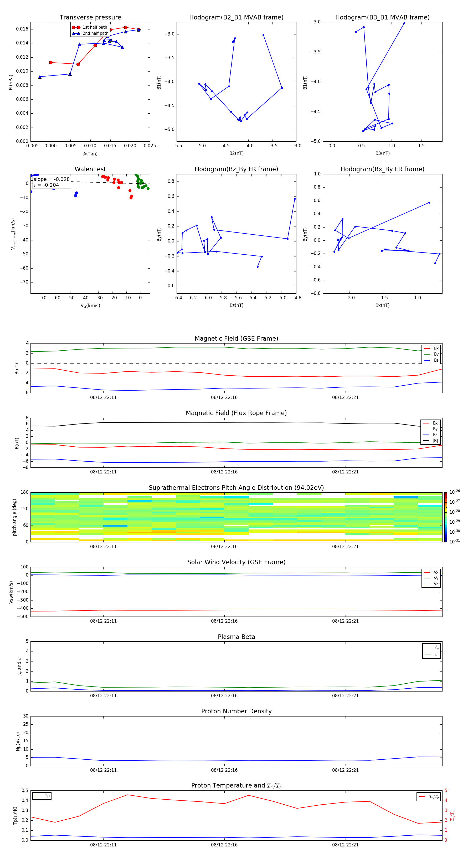
Task: Click the "Tp(10^6K)" y-axis label
Action: tap(15, 815)
